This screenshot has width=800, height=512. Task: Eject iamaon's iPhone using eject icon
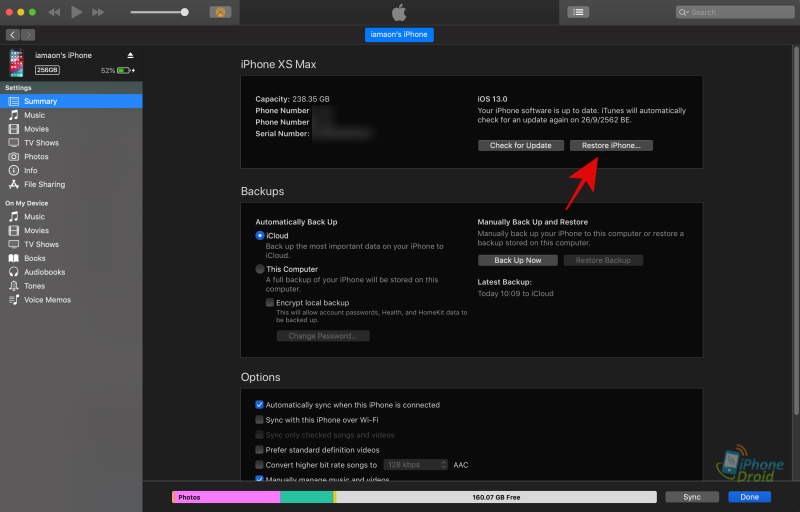point(130,55)
